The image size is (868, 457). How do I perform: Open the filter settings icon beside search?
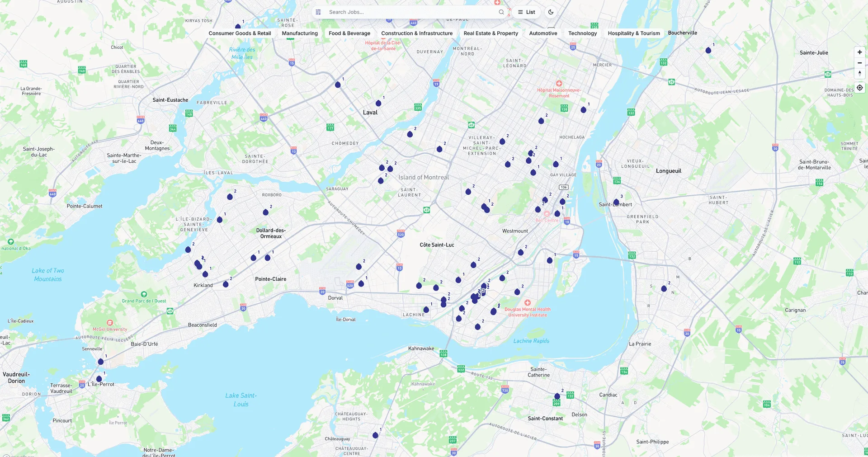click(318, 12)
